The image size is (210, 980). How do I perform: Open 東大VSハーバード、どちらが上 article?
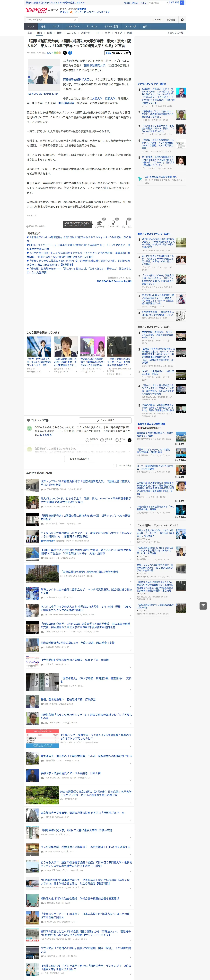[86, 500]
